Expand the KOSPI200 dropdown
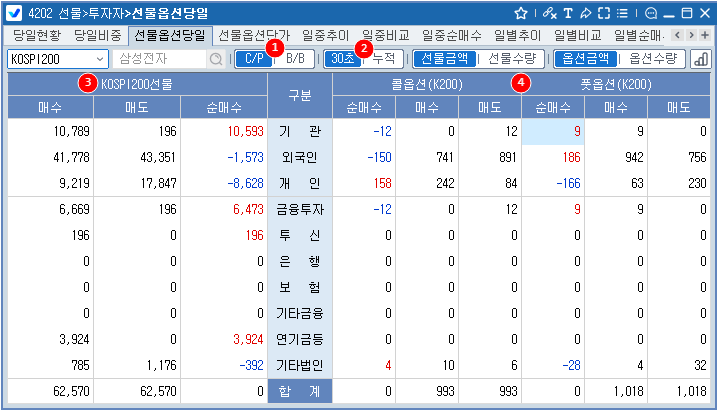Image resolution: width=718 pixels, height=411 pixels. click(98, 59)
